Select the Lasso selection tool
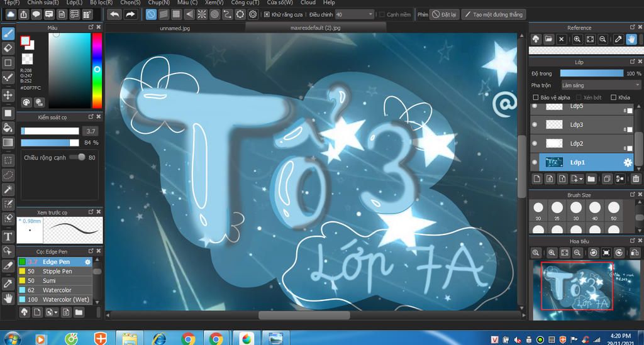 coord(8,175)
